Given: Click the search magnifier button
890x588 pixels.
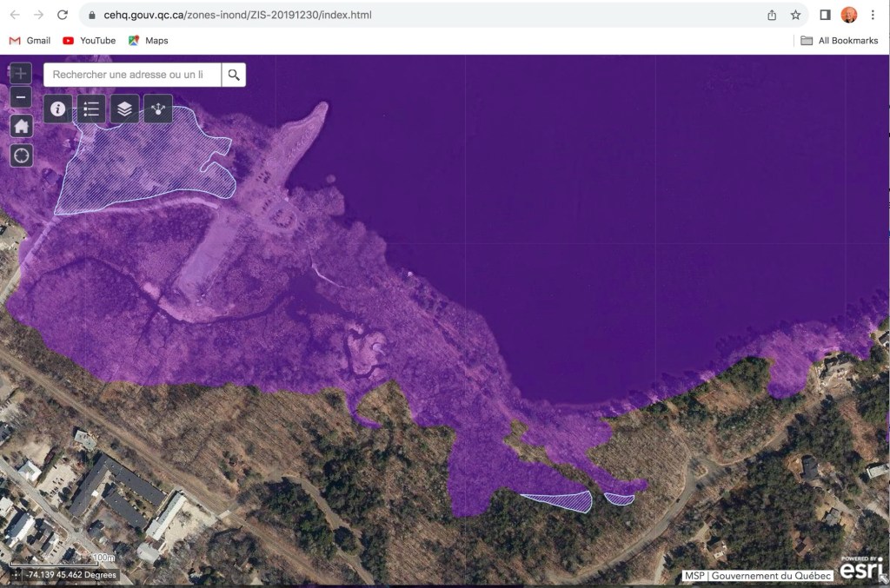Looking at the screenshot, I should click(x=233, y=75).
